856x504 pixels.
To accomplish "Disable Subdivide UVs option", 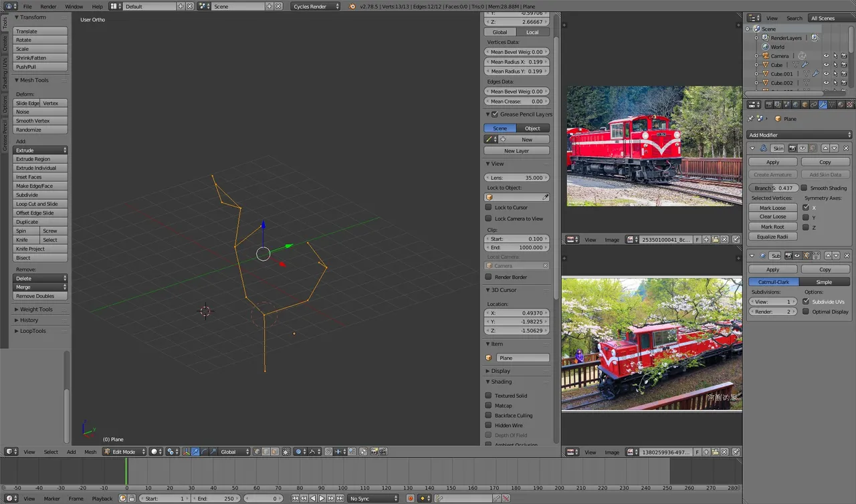I will pos(806,301).
